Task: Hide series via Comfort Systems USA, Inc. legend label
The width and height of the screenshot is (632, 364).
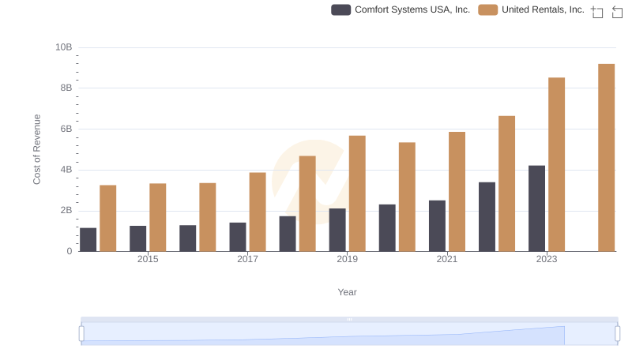Action: (412, 9)
